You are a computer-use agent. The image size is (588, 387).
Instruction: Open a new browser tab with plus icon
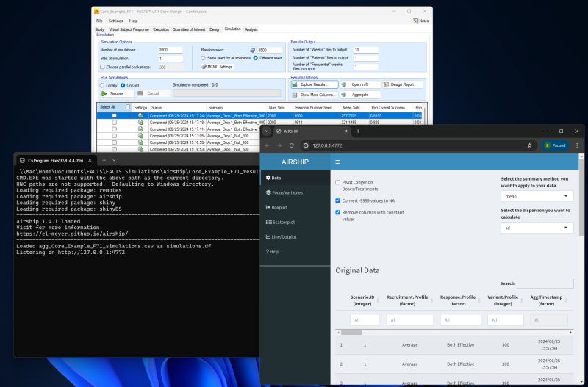point(358,131)
